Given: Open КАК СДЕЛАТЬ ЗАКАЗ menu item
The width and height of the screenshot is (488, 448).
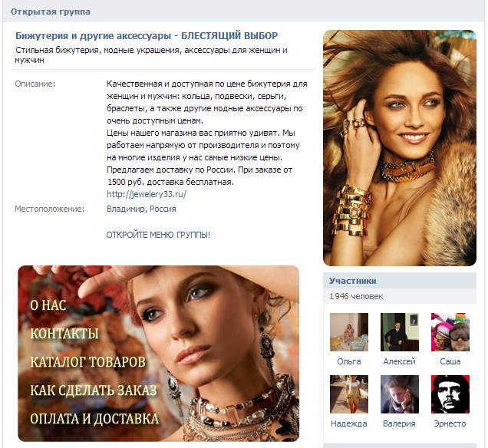Looking at the screenshot, I should point(94,390).
